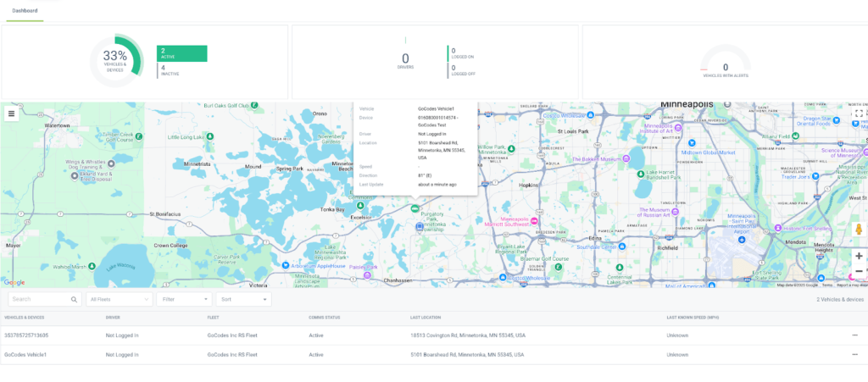Open row options for device 353785725713605
Screen dimensions: 868x382
tap(856, 335)
